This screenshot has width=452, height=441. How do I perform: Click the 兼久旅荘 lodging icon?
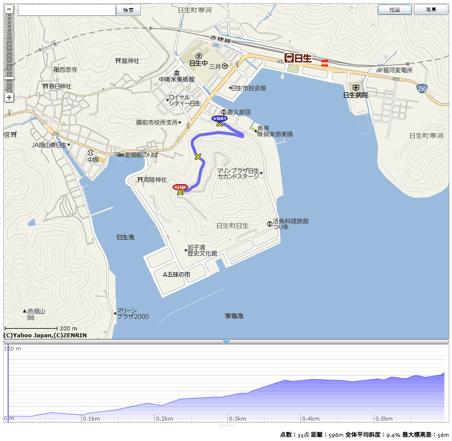pos(224,112)
